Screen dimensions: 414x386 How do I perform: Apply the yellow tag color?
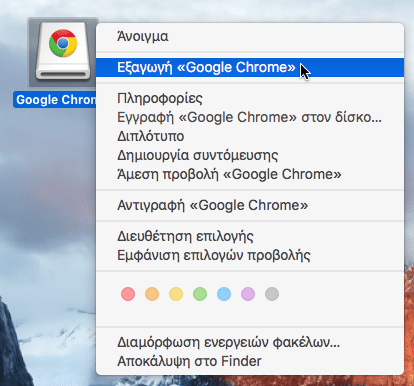[x=176, y=294]
